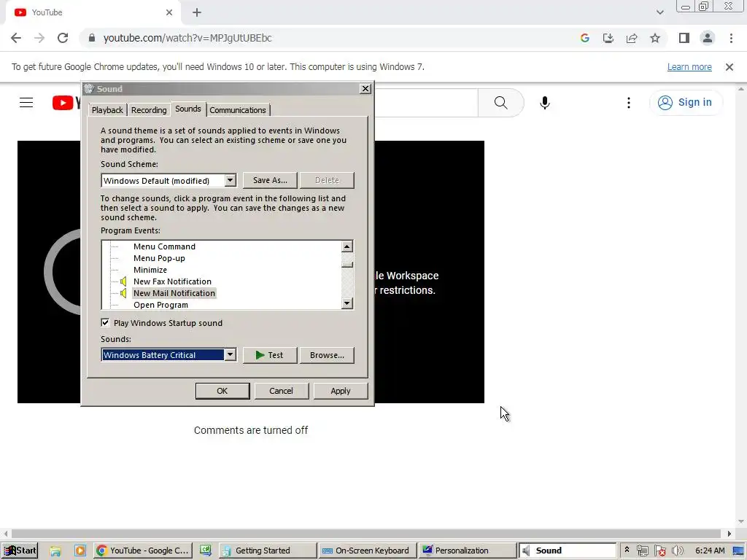The width and height of the screenshot is (747, 560).
Task: Switch to On-Screen Keyboard taskbar button
Action: point(368,551)
